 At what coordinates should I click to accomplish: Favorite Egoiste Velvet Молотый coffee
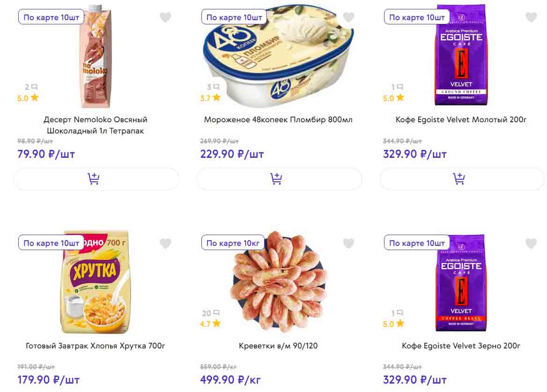pyautogui.click(x=531, y=17)
